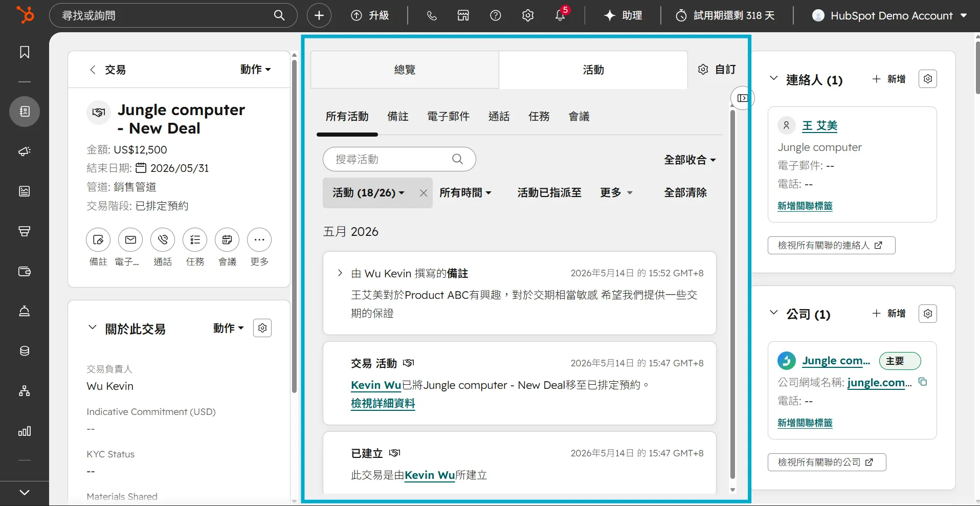Open the 動作 dropdown beside 交易
Viewport: 980px width, 506px height.
(256, 70)
